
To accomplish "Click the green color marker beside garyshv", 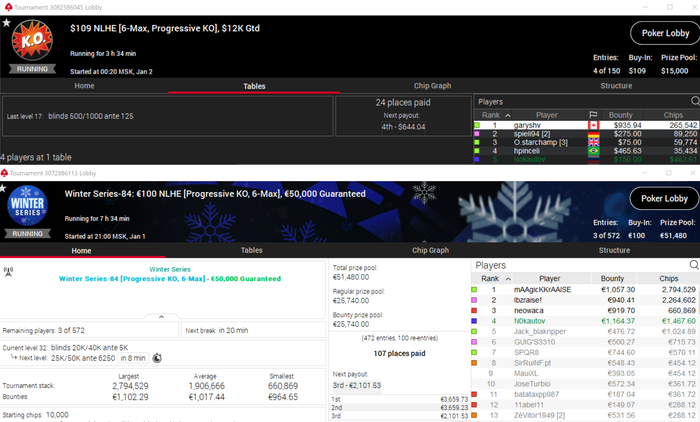I will (477, 125).
